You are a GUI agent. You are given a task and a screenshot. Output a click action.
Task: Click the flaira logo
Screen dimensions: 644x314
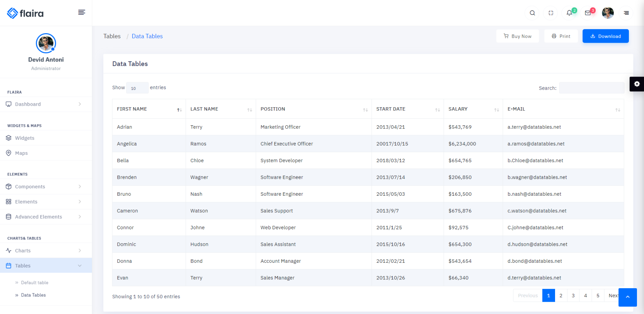click(25, 13)
